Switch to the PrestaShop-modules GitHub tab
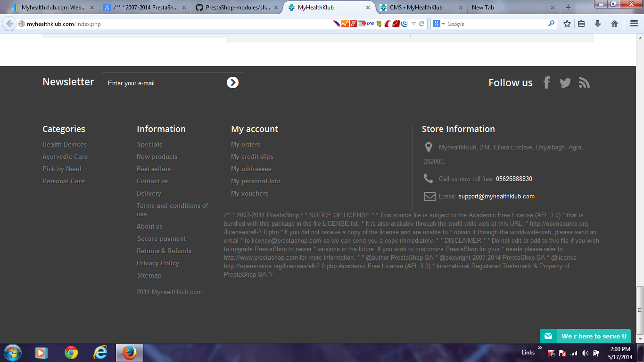The image size is (644, 362). click(x=237, y=8)
